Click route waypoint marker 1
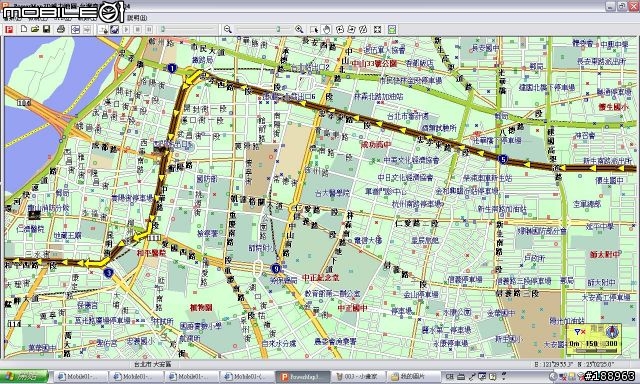The image size is (640, 384). 172,69
